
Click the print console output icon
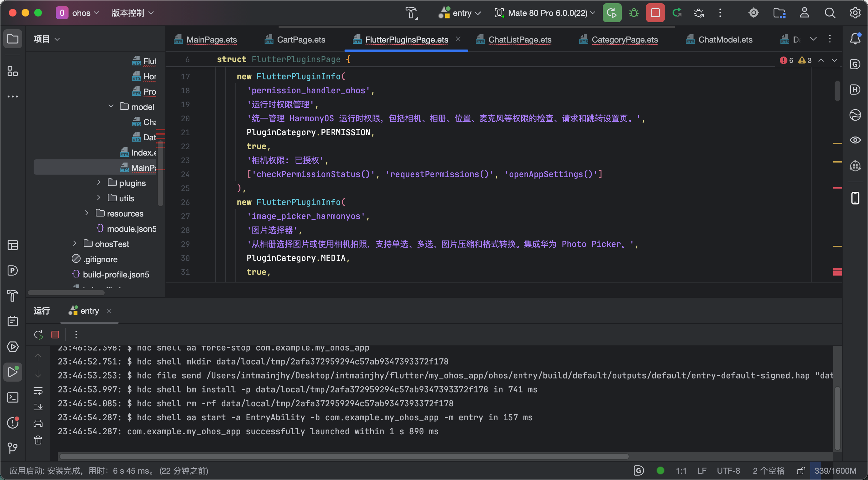[38, 424]
